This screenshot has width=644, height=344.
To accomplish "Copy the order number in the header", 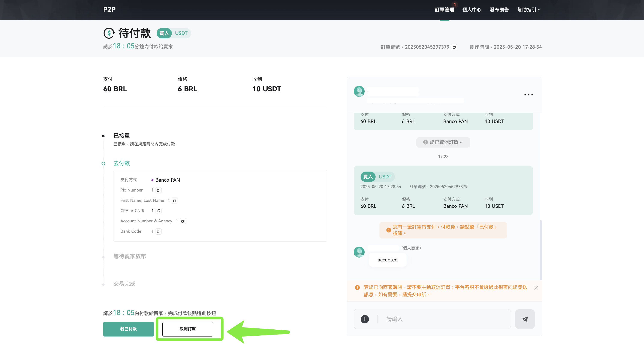I will click(454, 47).
